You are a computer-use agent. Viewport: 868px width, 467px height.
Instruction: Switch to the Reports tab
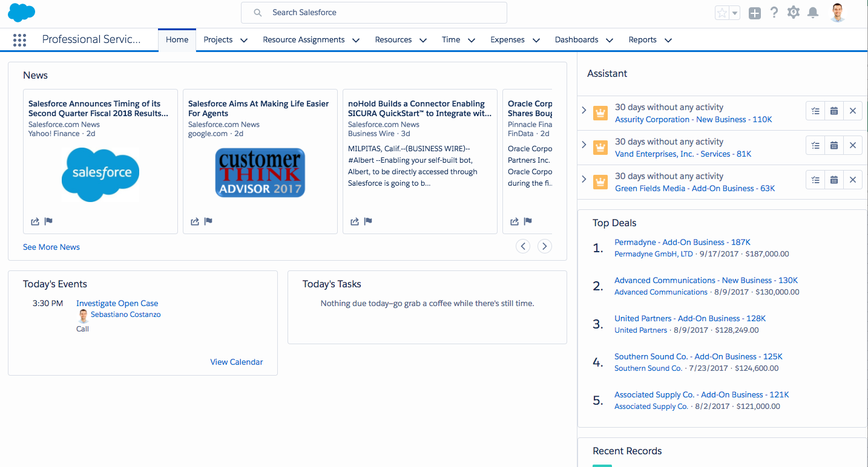642,40
